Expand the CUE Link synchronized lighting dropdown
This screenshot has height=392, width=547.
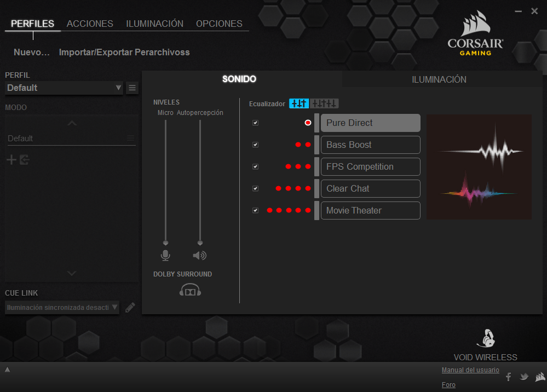tap(62, 308)
